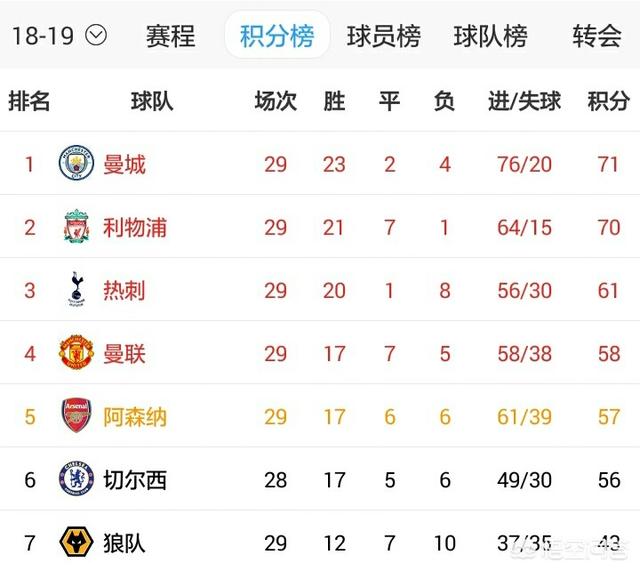Open the 曼城 team name link
The width and height of the screenshot is (640, 571).
point(124,164)
